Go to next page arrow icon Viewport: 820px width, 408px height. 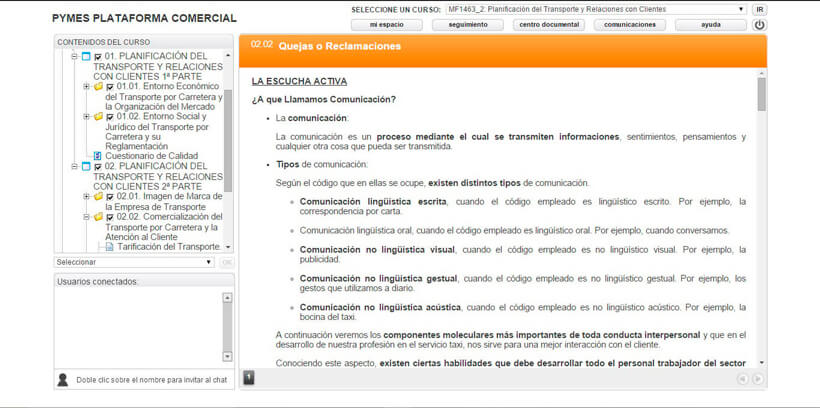coord(757,379)
